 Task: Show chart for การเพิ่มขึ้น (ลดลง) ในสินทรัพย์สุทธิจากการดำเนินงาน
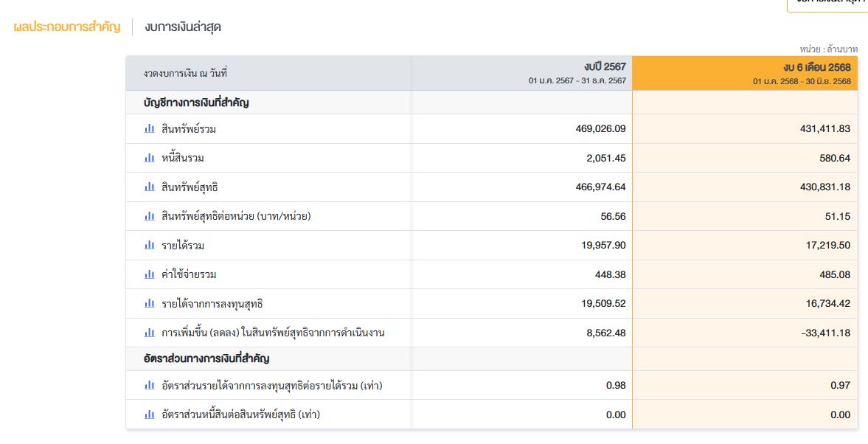pyautogui.click(x=150, y=333)
